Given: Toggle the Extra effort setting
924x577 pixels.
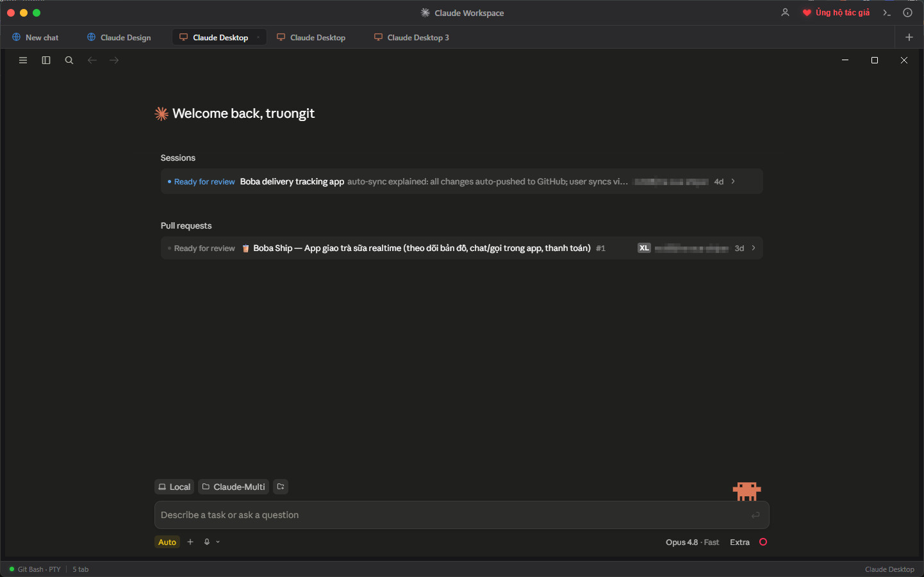Looking at the screenshot, I should tap(739, 542).
